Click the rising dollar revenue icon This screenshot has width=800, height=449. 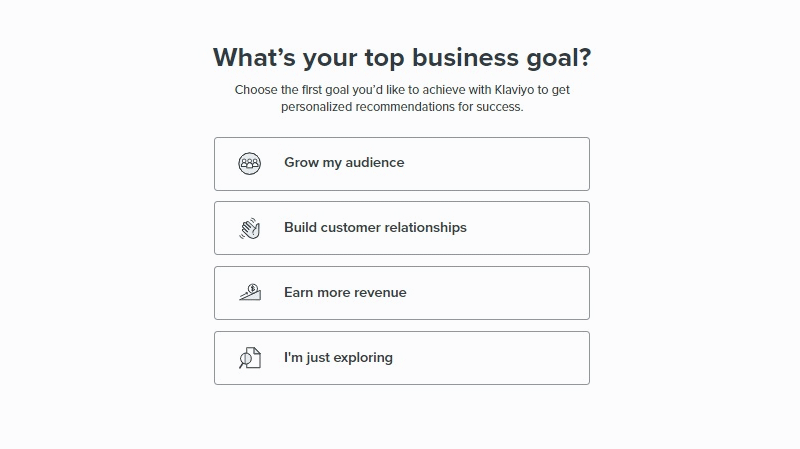(250, 293)
